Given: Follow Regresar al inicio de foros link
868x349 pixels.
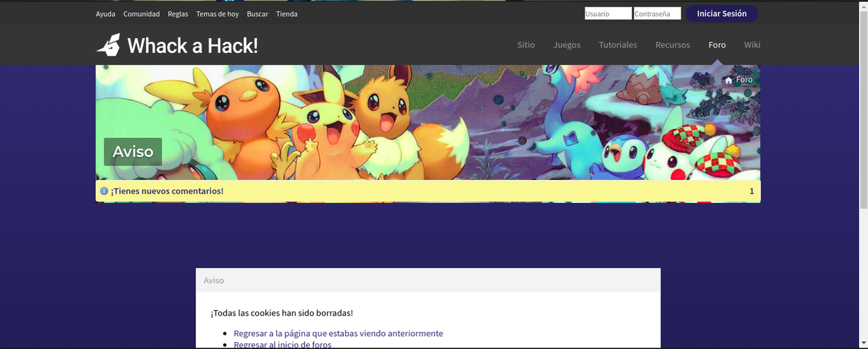Looking at the screenshot, I should (283, 344).
